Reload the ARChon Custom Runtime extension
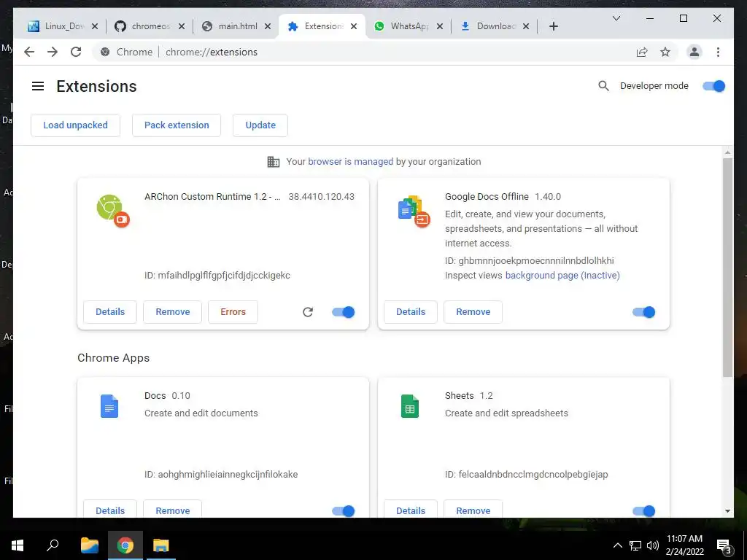747x560 pixels. tap(308, 312)
